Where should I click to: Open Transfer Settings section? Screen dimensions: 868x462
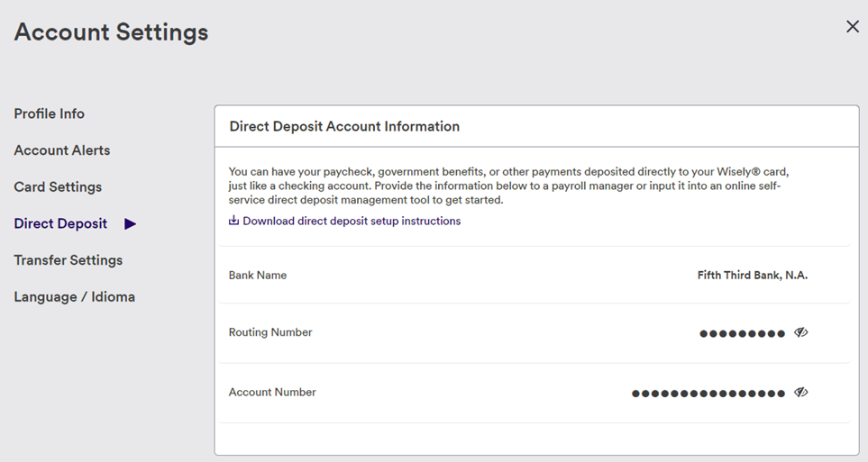pyautogui.click(x=69, y=260)
